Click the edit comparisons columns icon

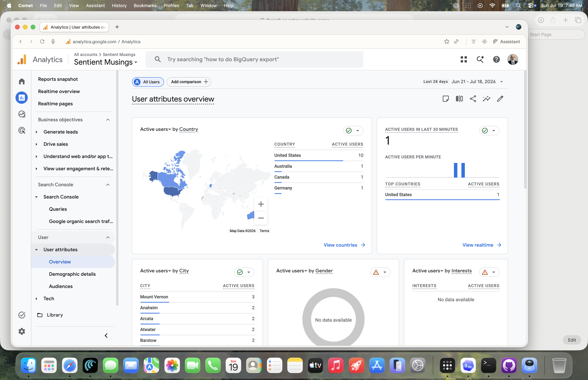point(459,99)
